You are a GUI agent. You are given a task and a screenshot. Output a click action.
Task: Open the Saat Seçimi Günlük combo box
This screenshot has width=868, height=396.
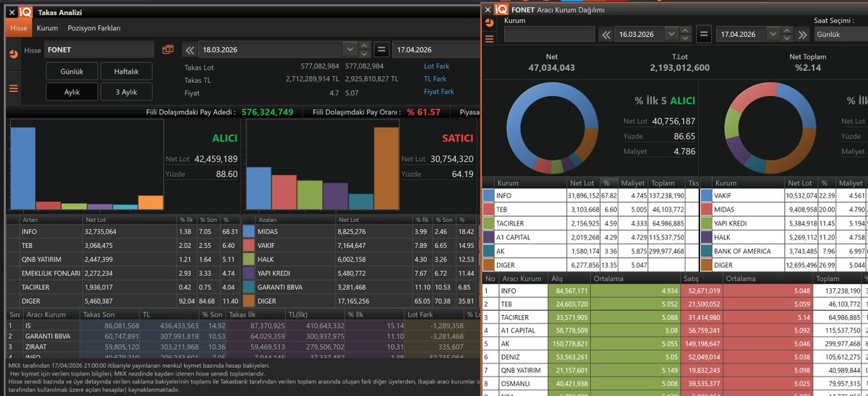tap(840, 34)
